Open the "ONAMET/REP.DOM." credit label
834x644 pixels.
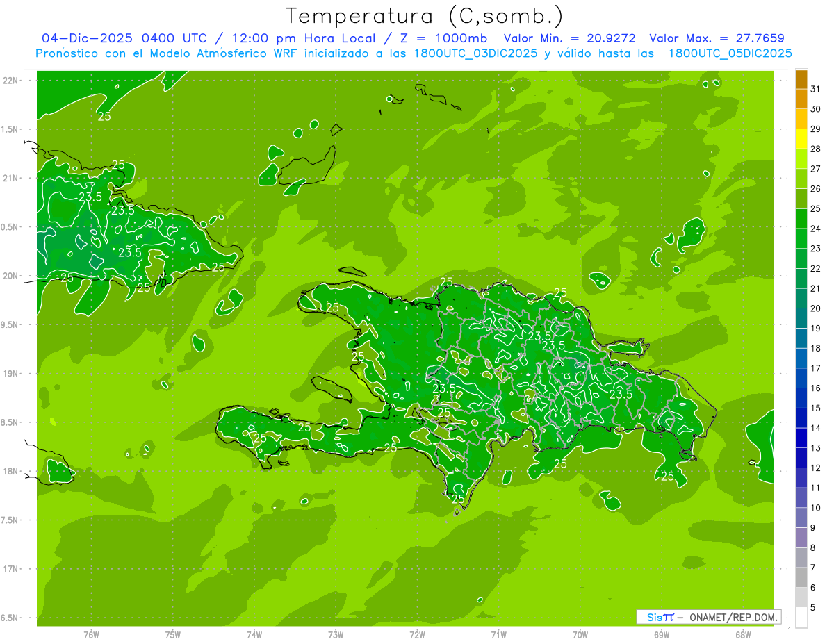tap(733, 617)
